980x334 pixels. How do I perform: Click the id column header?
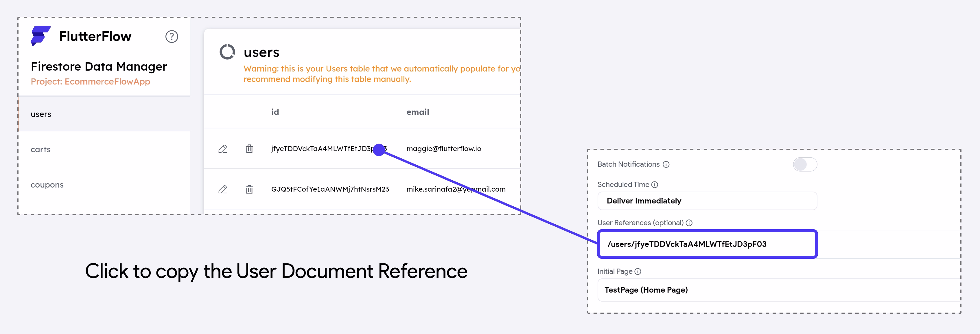(x=275, y=112)
